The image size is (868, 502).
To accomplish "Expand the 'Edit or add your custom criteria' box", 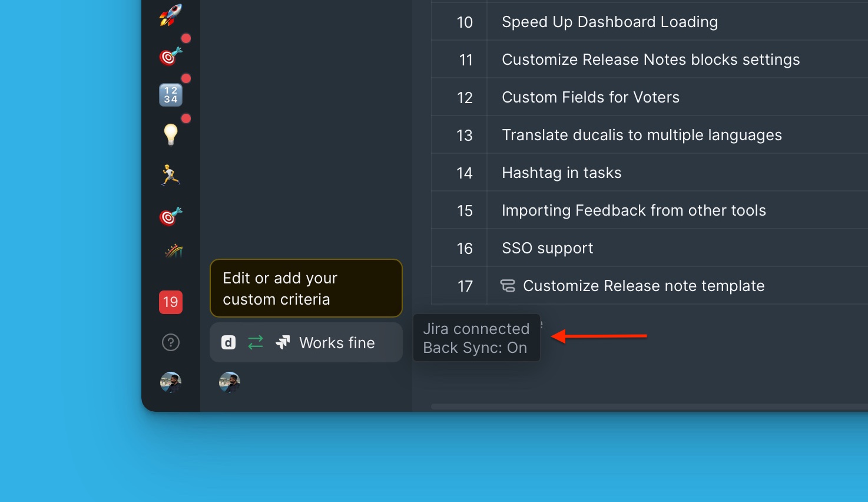I will point(306,288).
